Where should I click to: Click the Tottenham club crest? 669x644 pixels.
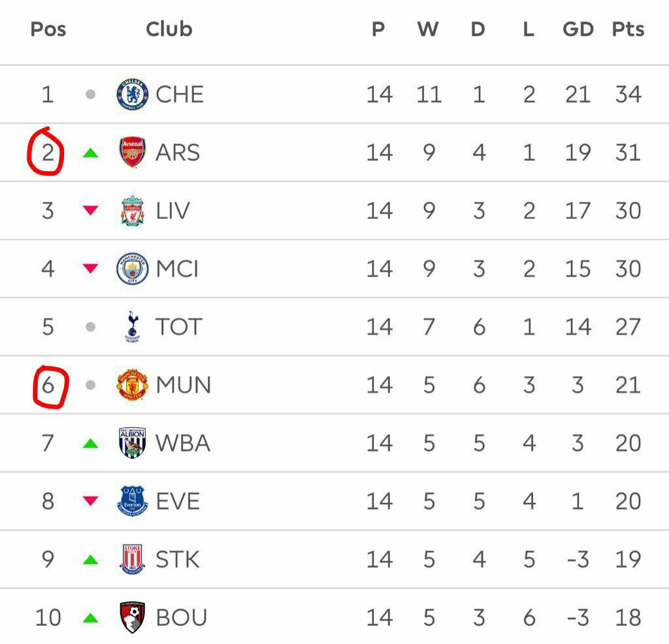133,327
